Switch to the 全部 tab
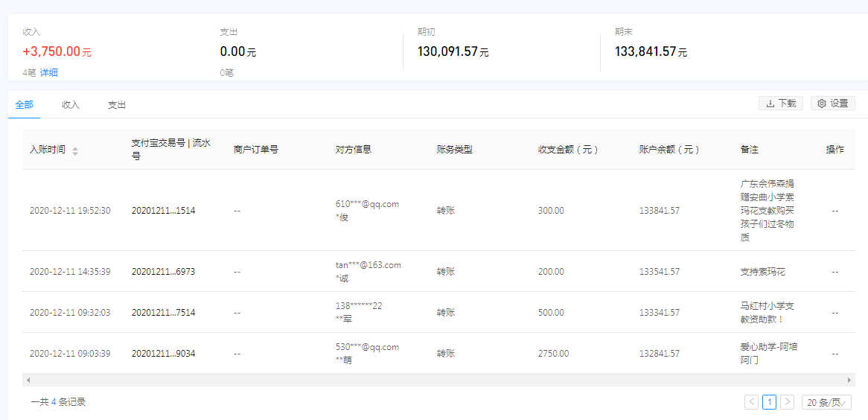Viewport: 868px width, 420px height. (24, 105)
